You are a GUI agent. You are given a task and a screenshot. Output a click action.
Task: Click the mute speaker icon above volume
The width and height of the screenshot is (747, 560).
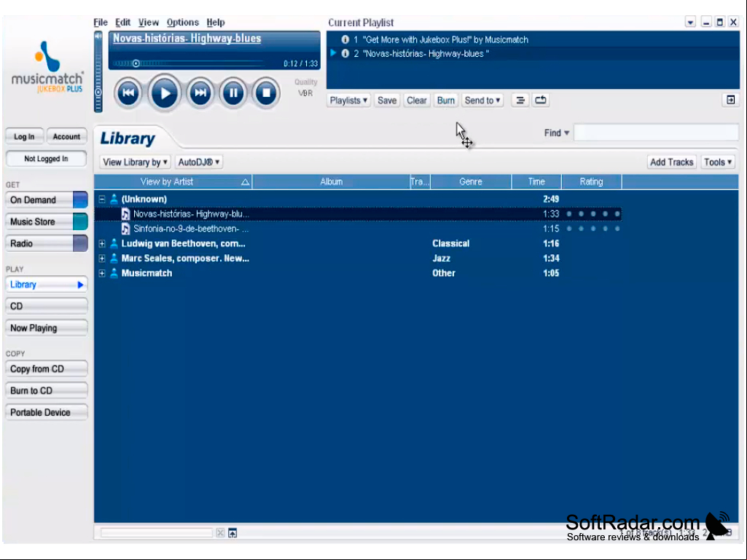pyautogui.click(x=98, y=36)
